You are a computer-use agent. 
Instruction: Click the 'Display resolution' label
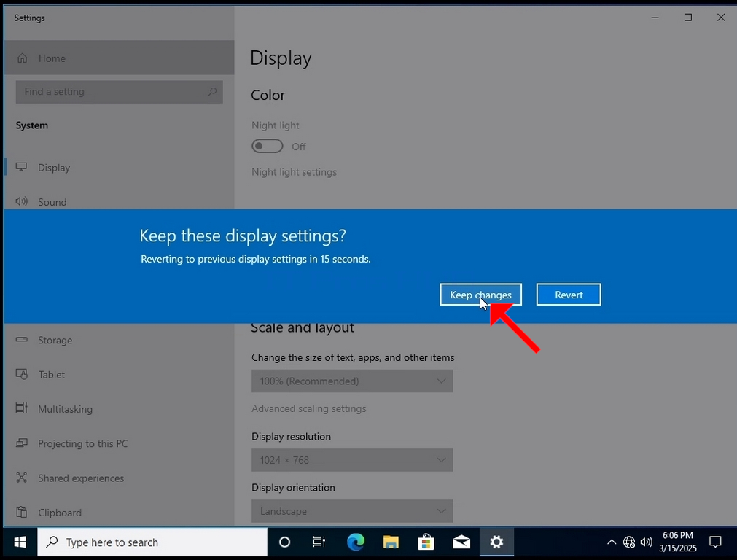tap(291, 436)
